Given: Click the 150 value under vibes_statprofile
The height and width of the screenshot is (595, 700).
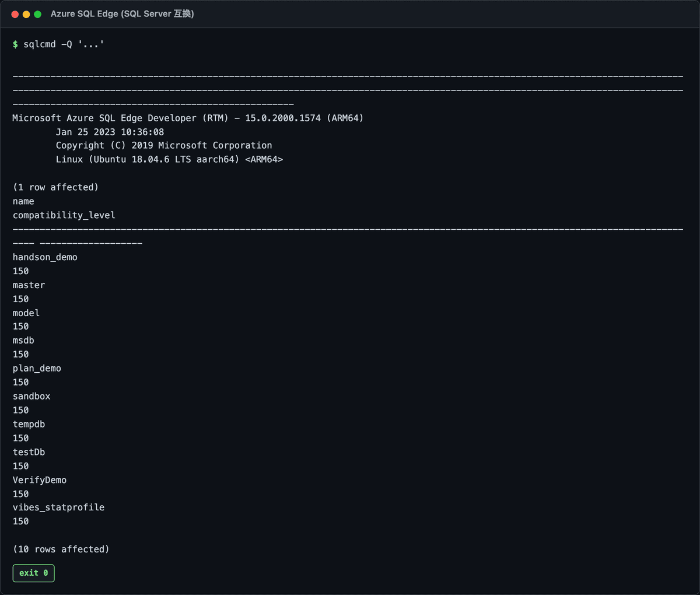Looking at the screenshot, I should [x=20, y=521].
